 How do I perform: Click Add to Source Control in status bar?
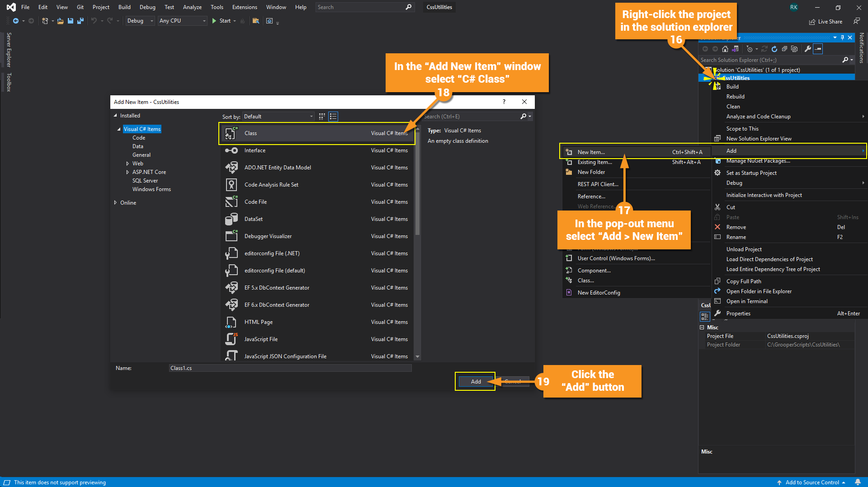[812, 482]
